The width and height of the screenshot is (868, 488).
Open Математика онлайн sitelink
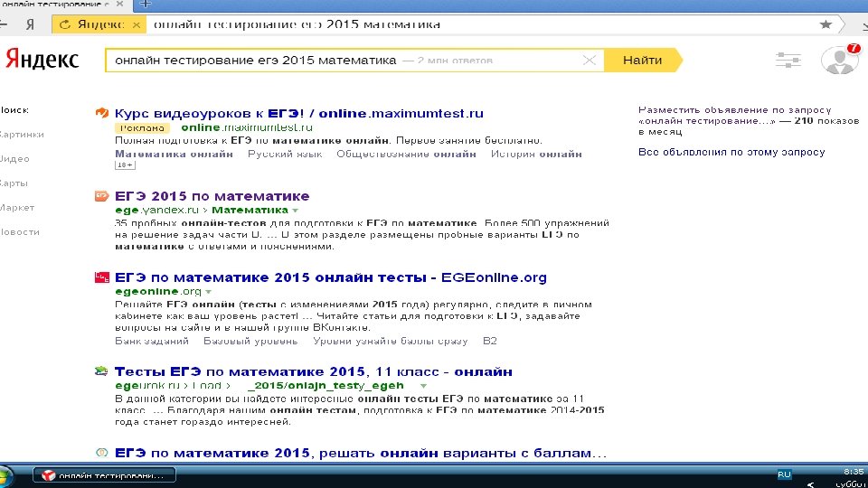point(174,154)
